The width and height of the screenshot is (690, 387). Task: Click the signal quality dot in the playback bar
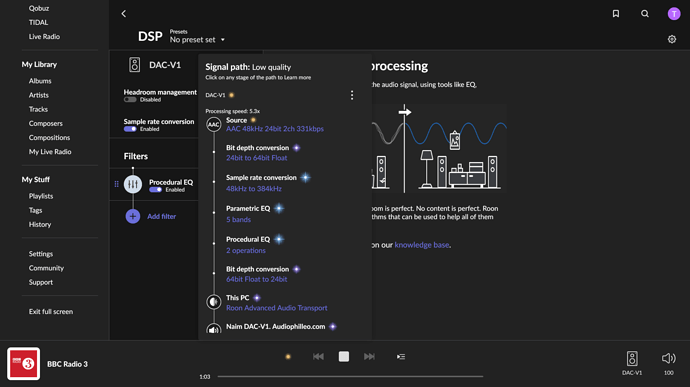click(288, 357)
